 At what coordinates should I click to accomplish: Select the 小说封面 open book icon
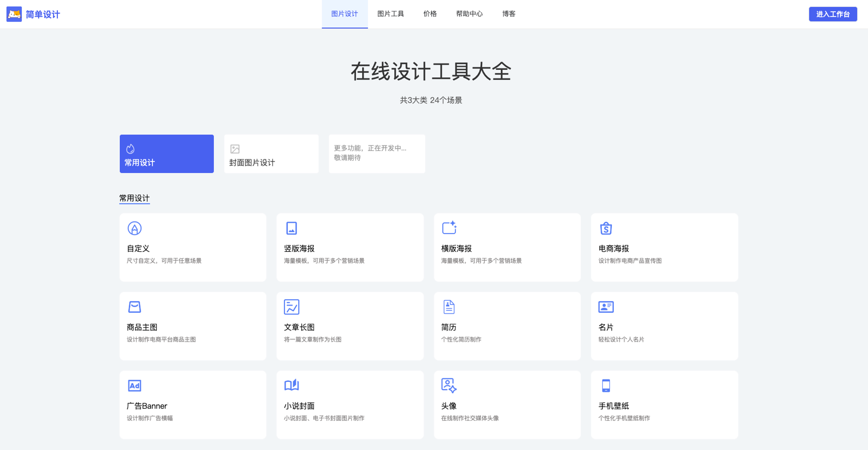click(292, 385)
